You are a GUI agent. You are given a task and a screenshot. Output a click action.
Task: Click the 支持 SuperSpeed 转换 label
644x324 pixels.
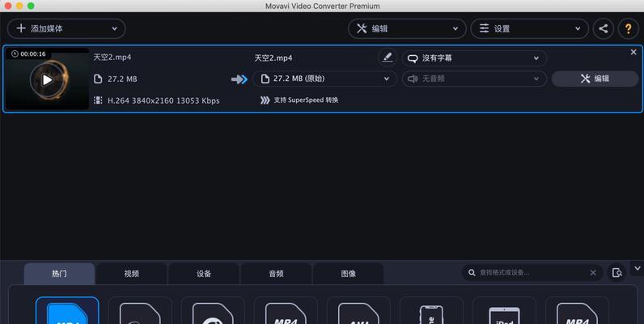(x=306, y=100)
